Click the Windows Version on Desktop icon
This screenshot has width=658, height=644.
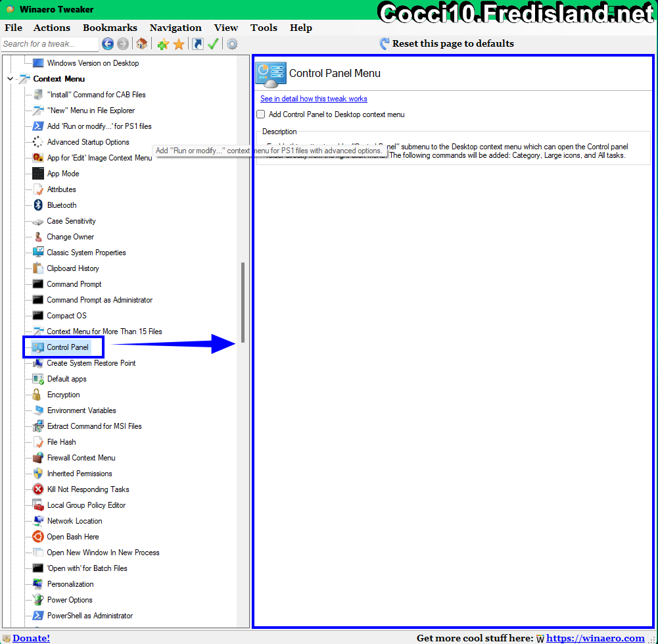coord(38,63)
